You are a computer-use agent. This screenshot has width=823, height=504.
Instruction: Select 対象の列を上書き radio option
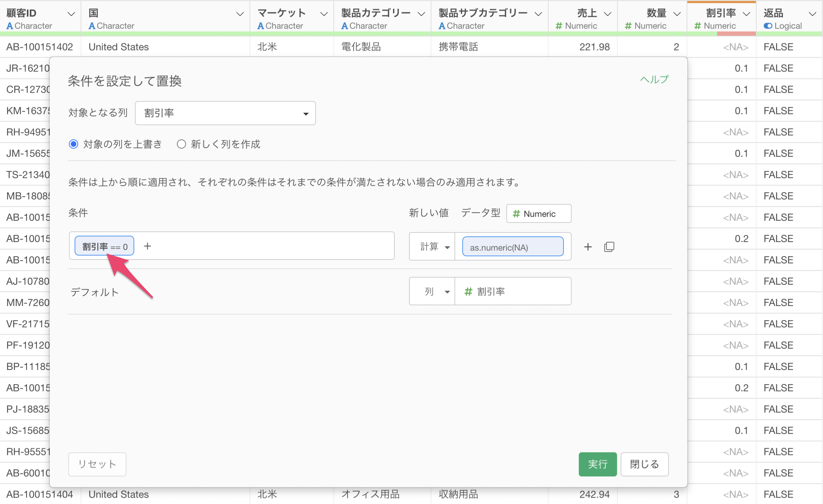click(x=74, y=144)
